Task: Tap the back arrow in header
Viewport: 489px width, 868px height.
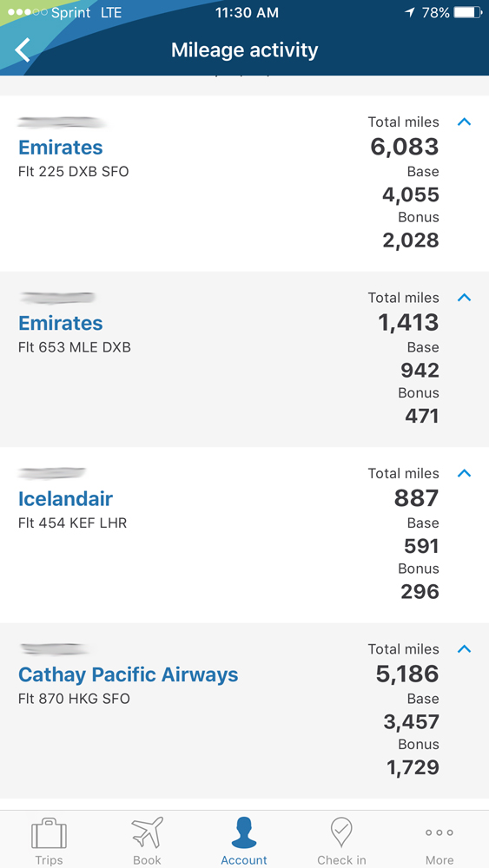Action: (23, 49)
